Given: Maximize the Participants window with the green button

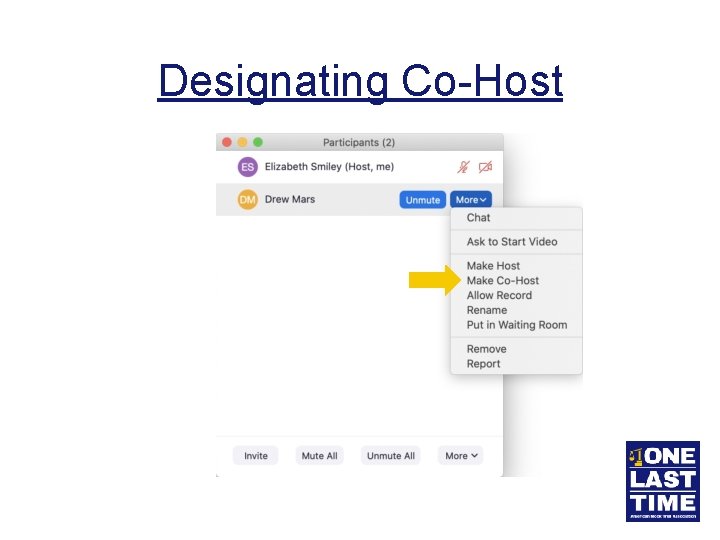Looking at the screenshot, I should (258, 142).
